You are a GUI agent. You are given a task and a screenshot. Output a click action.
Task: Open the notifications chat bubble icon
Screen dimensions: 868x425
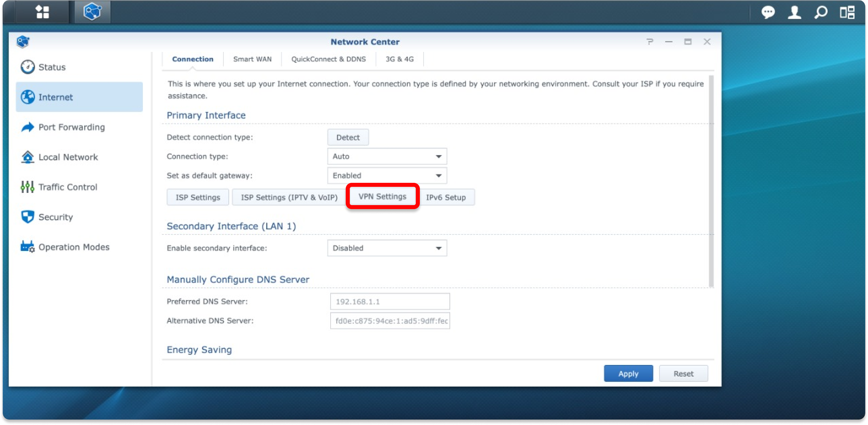point(768,13)
